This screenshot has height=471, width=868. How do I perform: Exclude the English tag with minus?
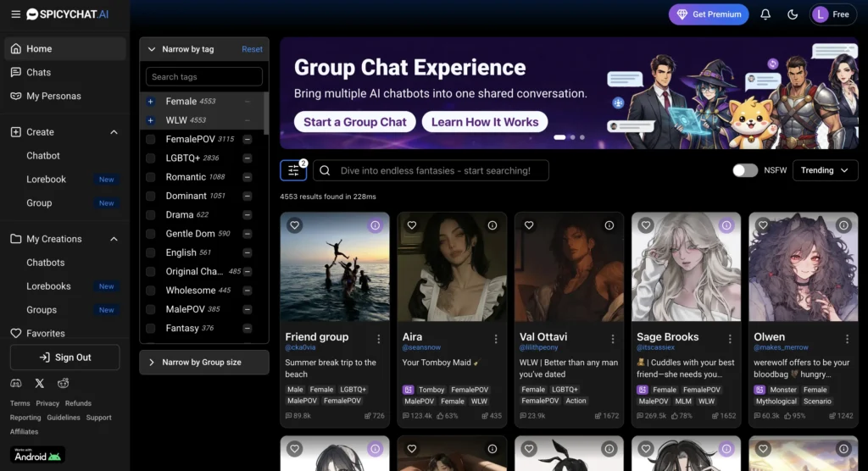pyautogui.click(x=248, y=252)
